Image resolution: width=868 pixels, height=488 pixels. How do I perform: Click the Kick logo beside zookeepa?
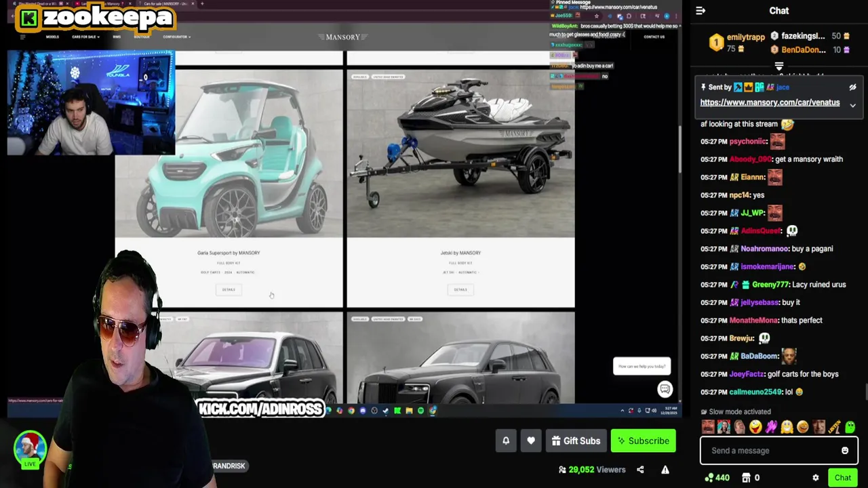click(x=28, y=18)
